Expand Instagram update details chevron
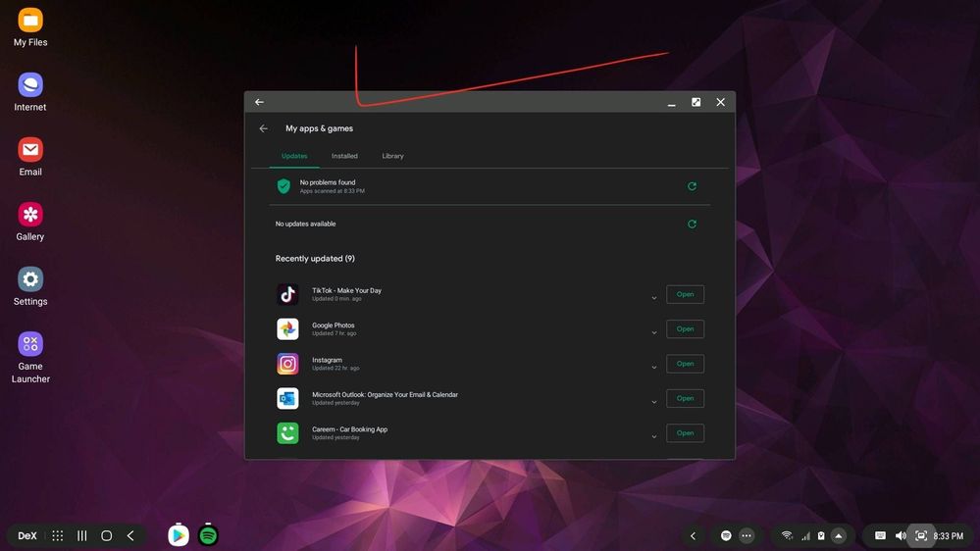The height and width of the screenshot is (551, 980). pos(653,368)
